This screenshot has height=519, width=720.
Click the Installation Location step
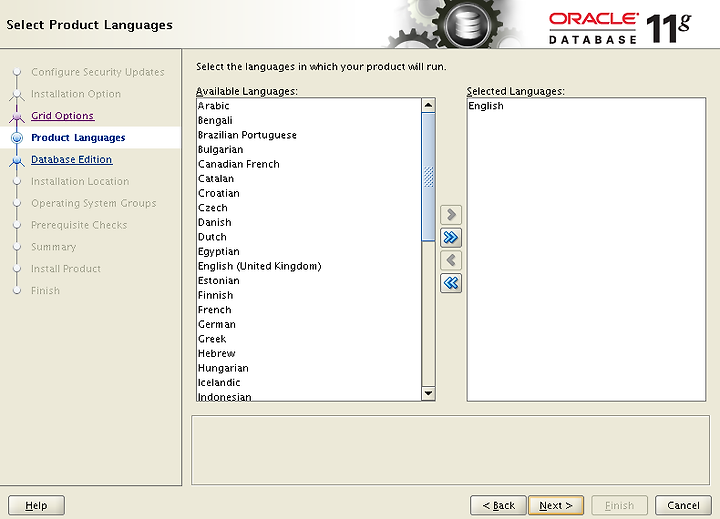coord(80,181)
